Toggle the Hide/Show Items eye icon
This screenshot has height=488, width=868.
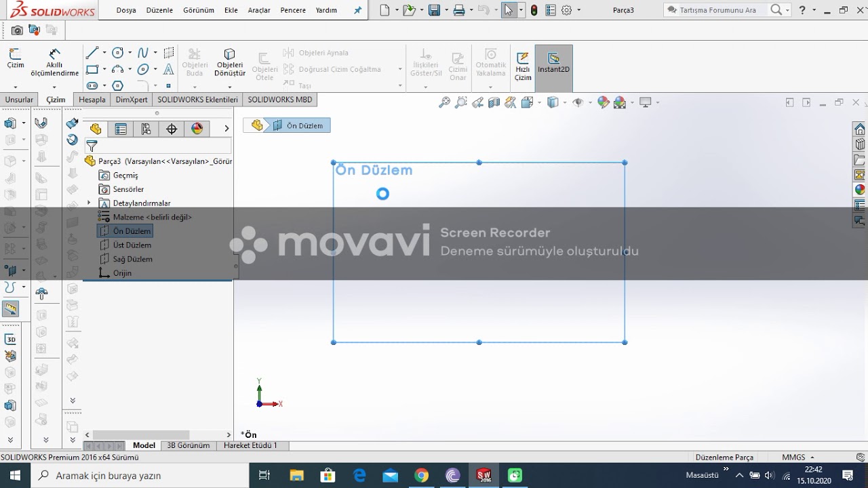(578, 102)
